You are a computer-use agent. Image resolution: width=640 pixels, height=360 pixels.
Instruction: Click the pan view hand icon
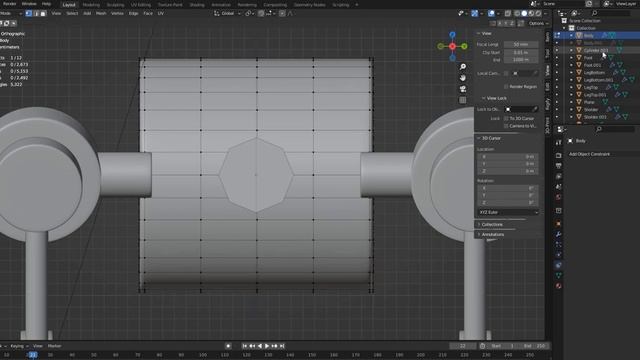pyautogui.click(x=462, y=78)
